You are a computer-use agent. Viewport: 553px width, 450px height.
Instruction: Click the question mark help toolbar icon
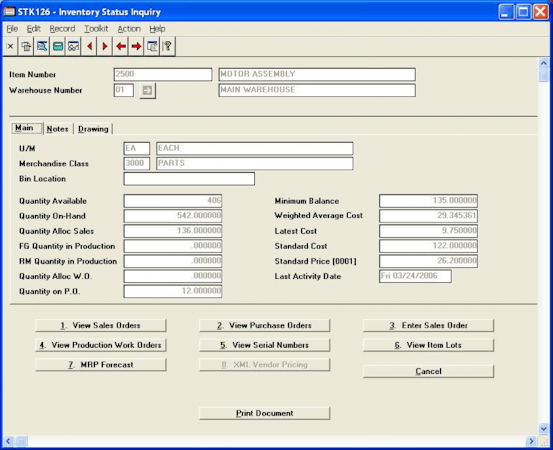[168, 46]
